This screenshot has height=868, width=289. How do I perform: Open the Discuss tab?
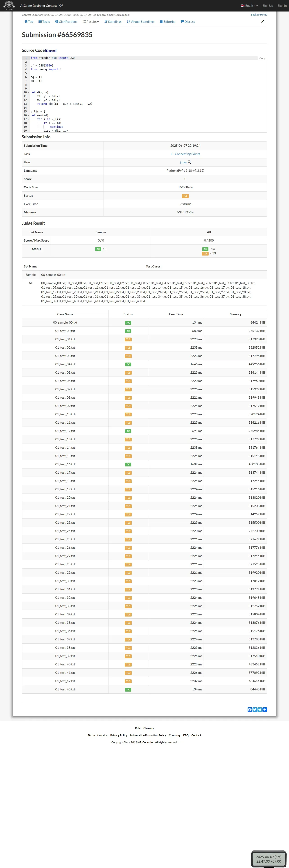coord(188,22)
